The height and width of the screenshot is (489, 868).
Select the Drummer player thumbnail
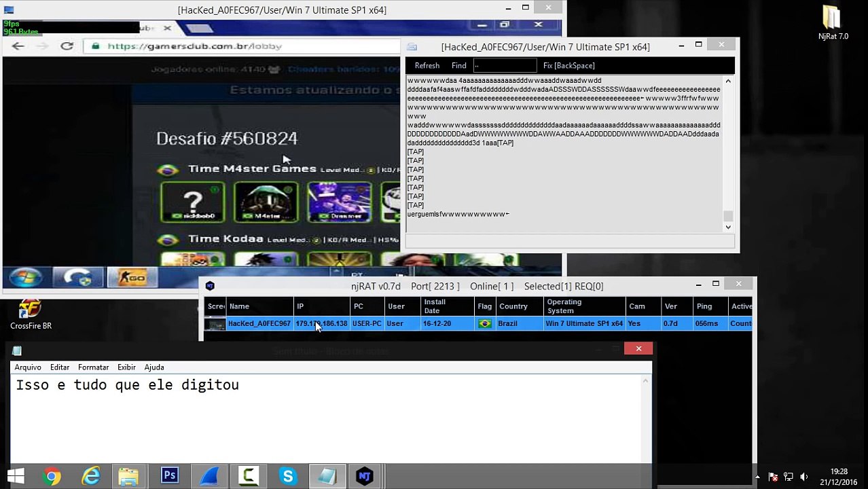[339, 202]
